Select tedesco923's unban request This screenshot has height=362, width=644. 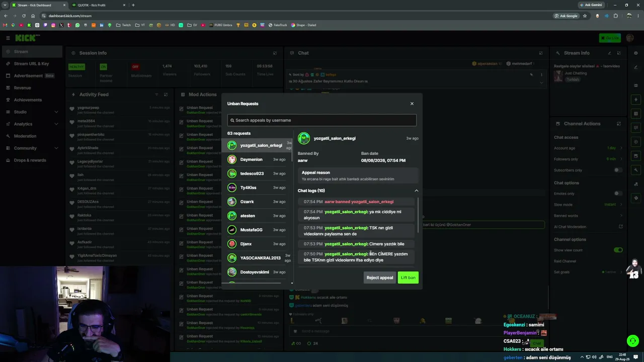pos(257,173)
